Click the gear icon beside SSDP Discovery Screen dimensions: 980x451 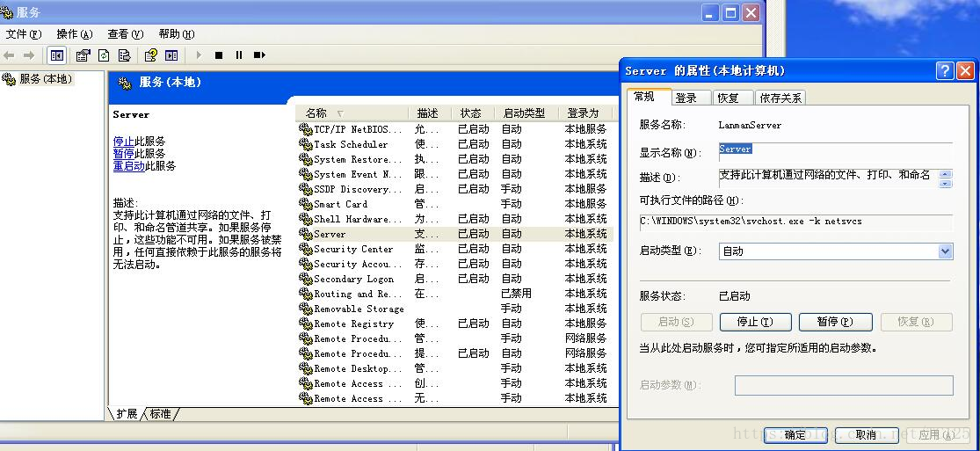click(306, 189)
